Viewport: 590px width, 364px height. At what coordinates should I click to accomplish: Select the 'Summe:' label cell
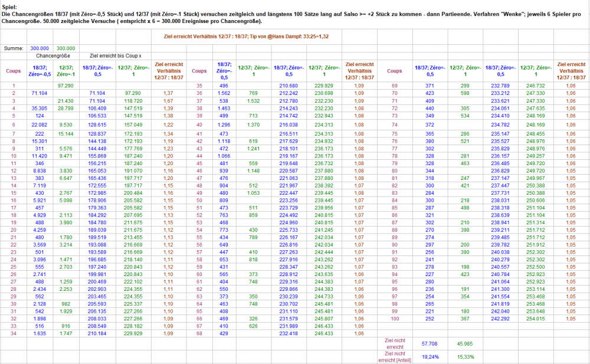tap(14, 48)
